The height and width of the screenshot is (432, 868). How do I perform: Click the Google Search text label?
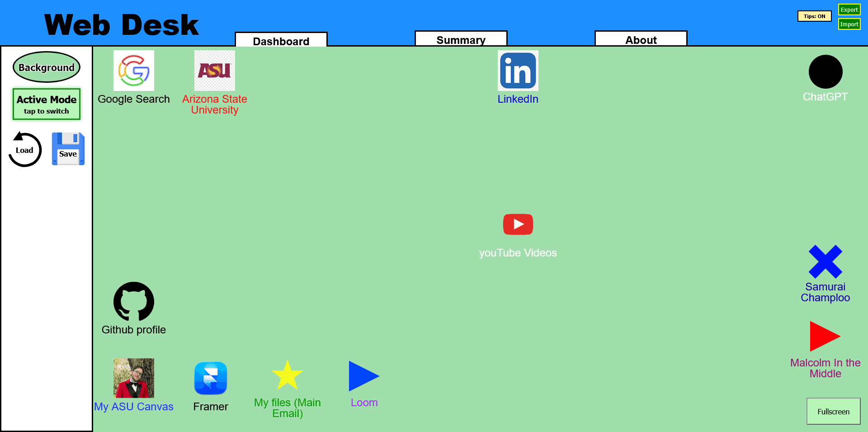pos(134,99)
